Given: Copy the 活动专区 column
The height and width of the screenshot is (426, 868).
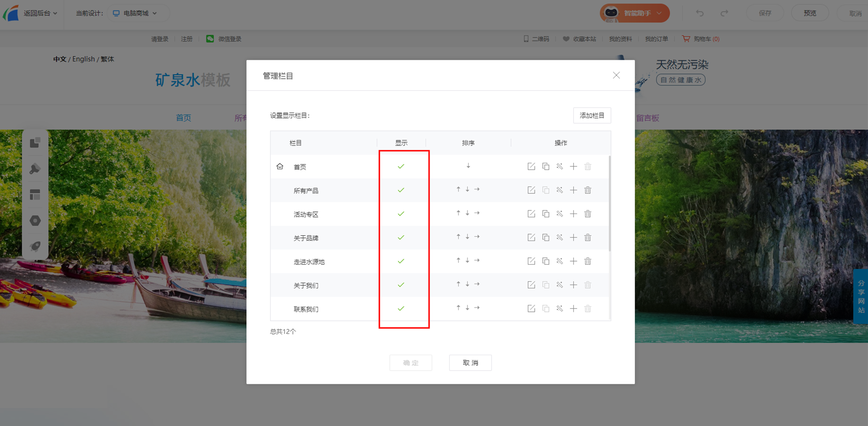Looking at the screenshot, I should coord(545,214).
